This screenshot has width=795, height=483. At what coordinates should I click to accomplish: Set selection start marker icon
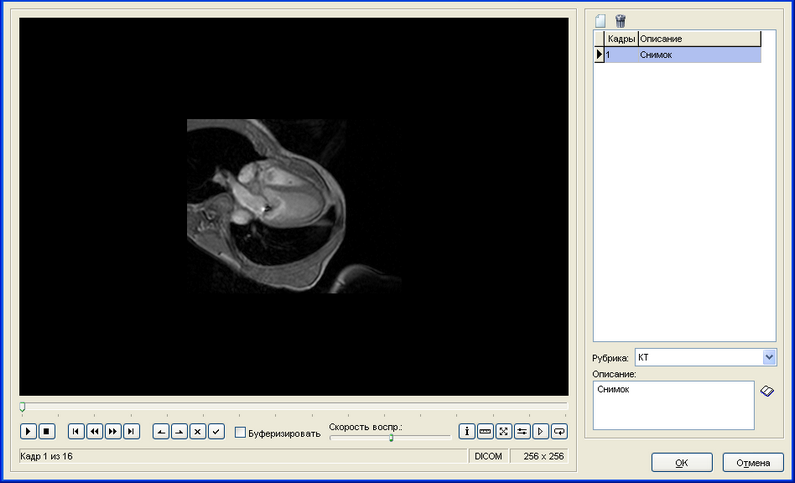tap(161, 431)
